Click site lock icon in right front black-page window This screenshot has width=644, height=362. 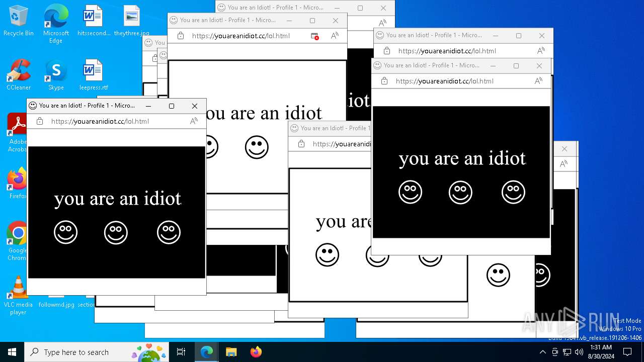(x=384, y=81)
